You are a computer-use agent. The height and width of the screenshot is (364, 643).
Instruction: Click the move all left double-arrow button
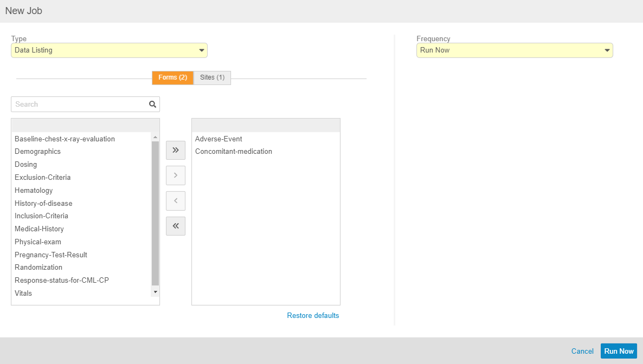[x=175, y=226]
